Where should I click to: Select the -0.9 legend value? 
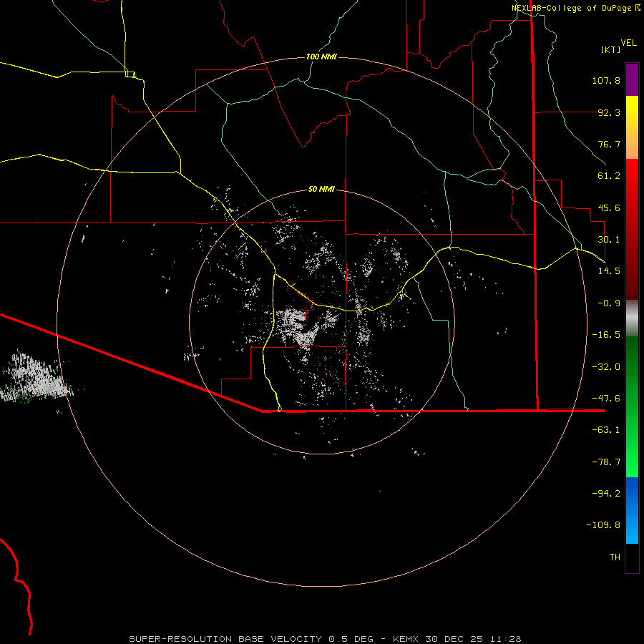609,303
